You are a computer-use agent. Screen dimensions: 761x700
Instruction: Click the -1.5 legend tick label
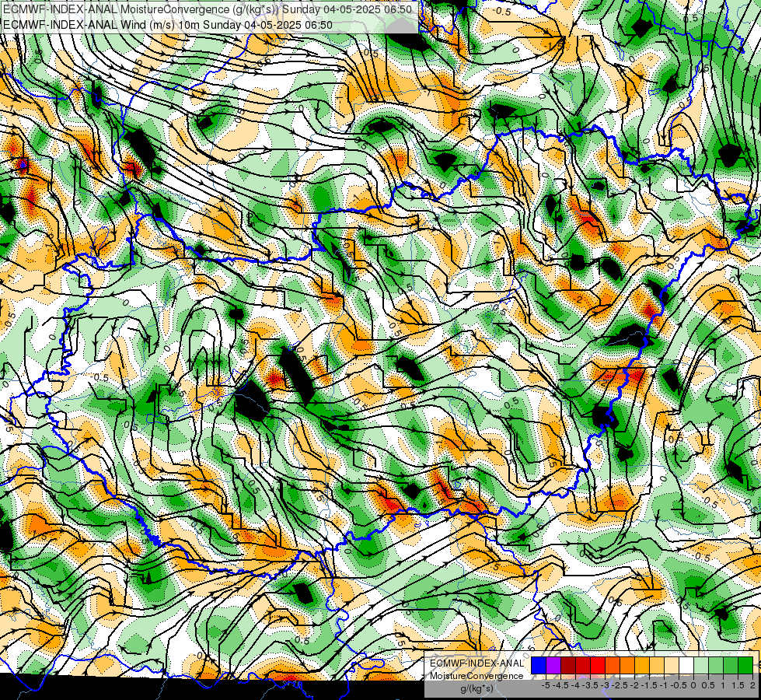click(649, 685)
